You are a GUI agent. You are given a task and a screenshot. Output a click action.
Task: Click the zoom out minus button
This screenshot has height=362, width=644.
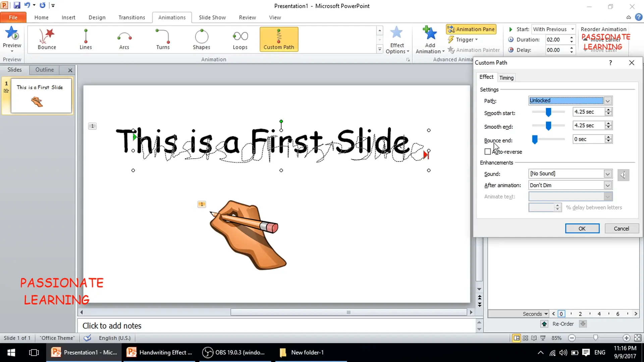tap(572, 338)
